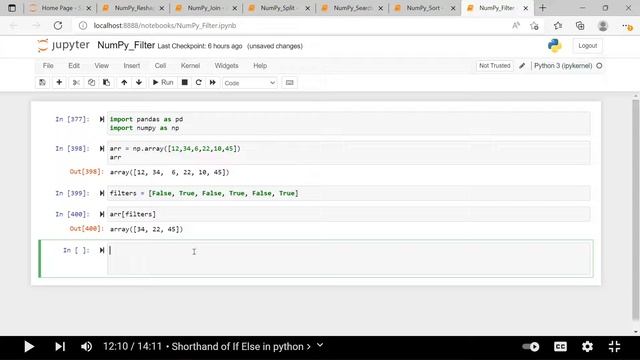The height and width of the screenshot is (360, 640).
Task: Open the cell type Code dropdown
Action: coord(249,83)
